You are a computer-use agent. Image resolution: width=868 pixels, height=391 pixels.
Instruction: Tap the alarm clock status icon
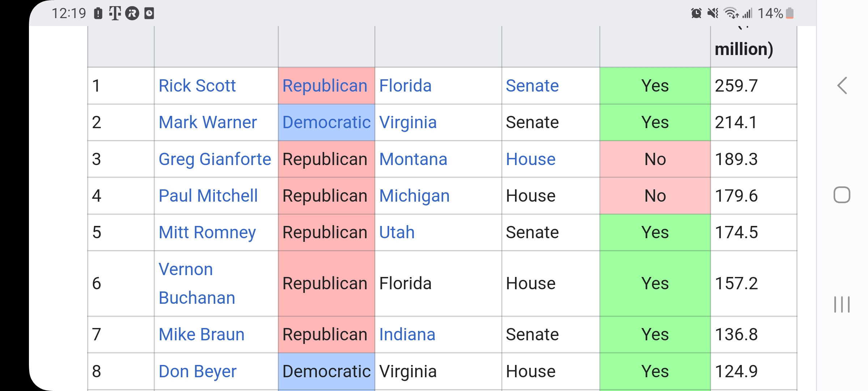pos(696,13)
